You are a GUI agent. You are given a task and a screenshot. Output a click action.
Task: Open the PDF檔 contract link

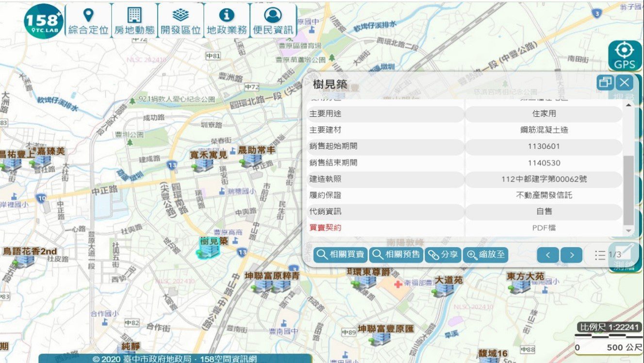click(x=544, y=227)
